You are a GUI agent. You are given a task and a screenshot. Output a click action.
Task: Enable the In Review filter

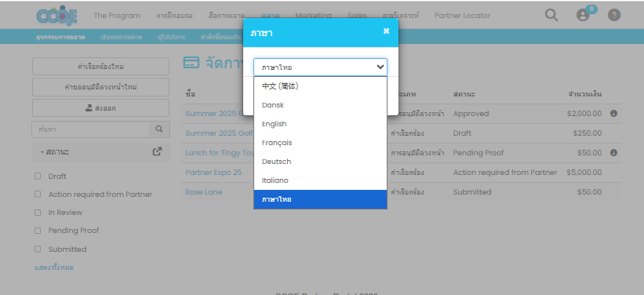38,213
